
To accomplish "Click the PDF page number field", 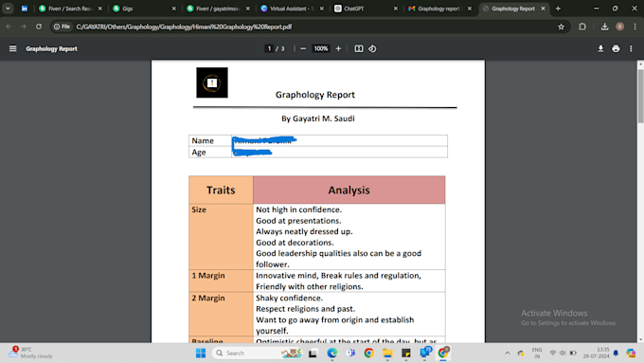I will click(269, 48).
